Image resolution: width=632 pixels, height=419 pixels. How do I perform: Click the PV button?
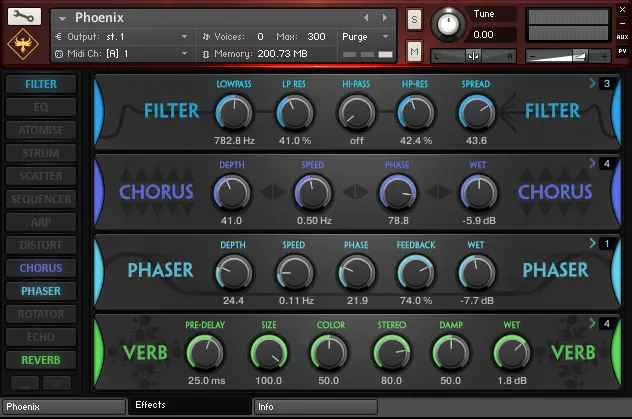click(x=622, y=51)
